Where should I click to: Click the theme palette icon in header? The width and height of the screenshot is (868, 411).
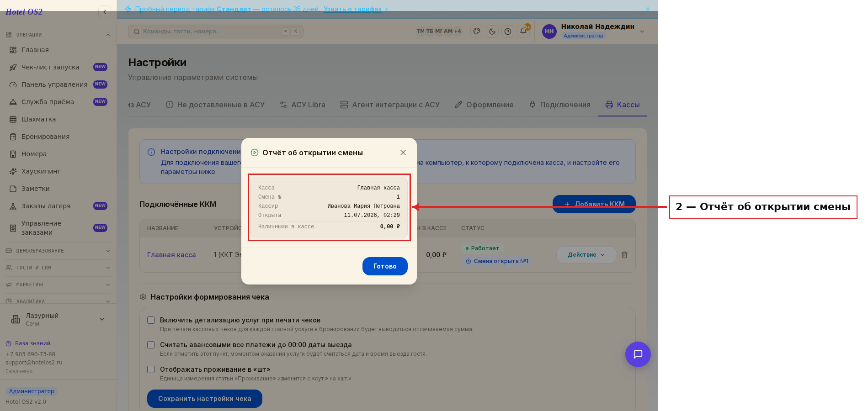click(477, 32)
